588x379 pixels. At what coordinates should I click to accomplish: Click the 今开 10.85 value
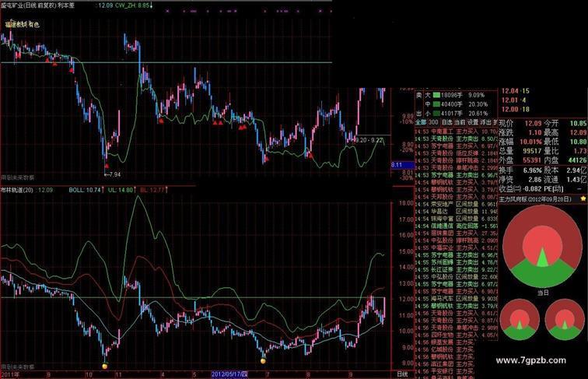[x=578, y=123]
